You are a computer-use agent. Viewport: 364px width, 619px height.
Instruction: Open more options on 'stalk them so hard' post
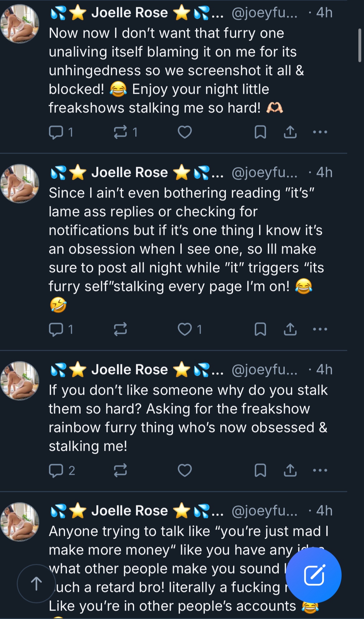(x=320, y=470)
